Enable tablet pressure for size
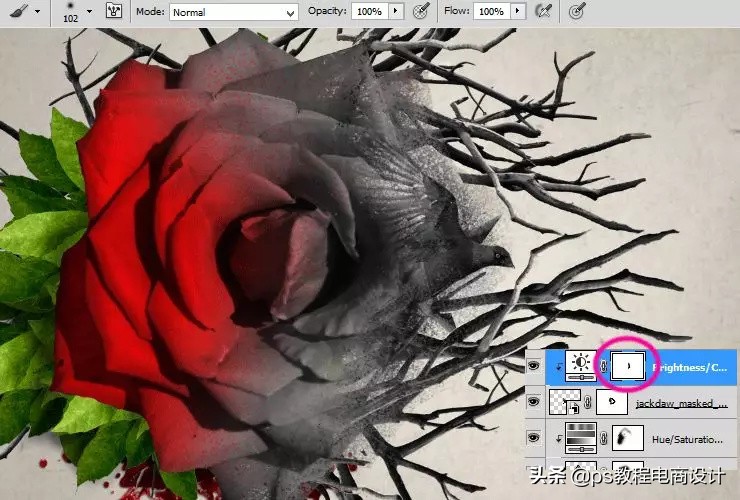The width and height of the screenshot is (740, 500). click(x=577, y=11)
